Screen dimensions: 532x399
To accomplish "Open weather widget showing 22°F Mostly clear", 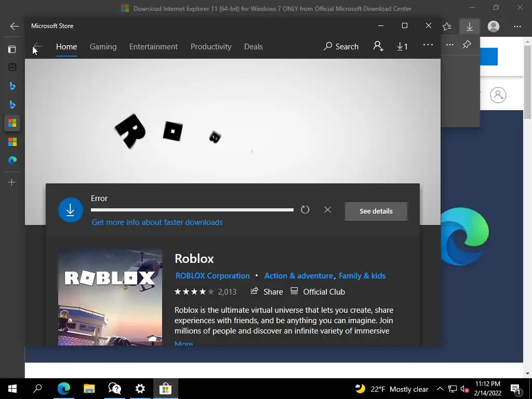I will [x=392, y=389].
